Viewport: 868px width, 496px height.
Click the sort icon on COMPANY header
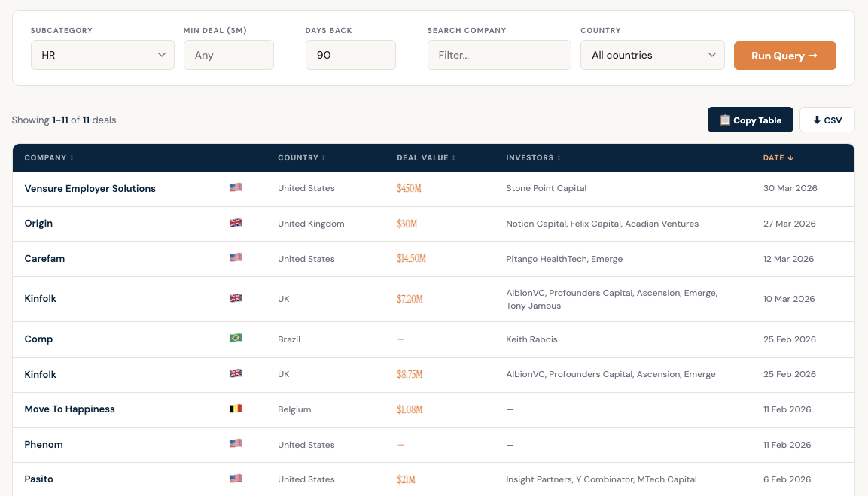72,157
